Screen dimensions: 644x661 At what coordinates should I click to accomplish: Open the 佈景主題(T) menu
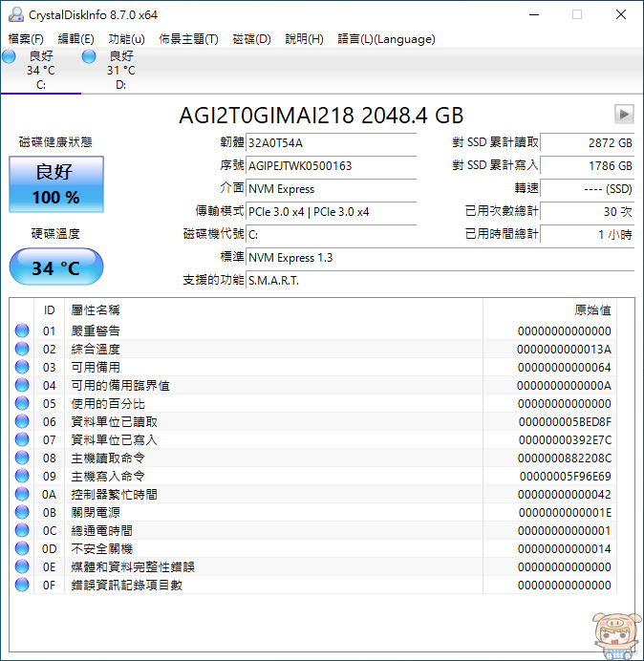coord(188,39)
